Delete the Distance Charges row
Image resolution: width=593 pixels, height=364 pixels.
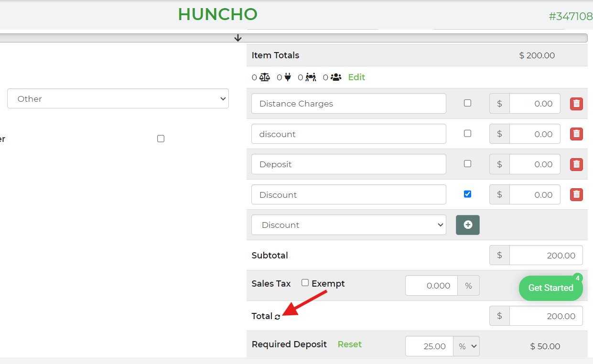[x=576, y=104]
